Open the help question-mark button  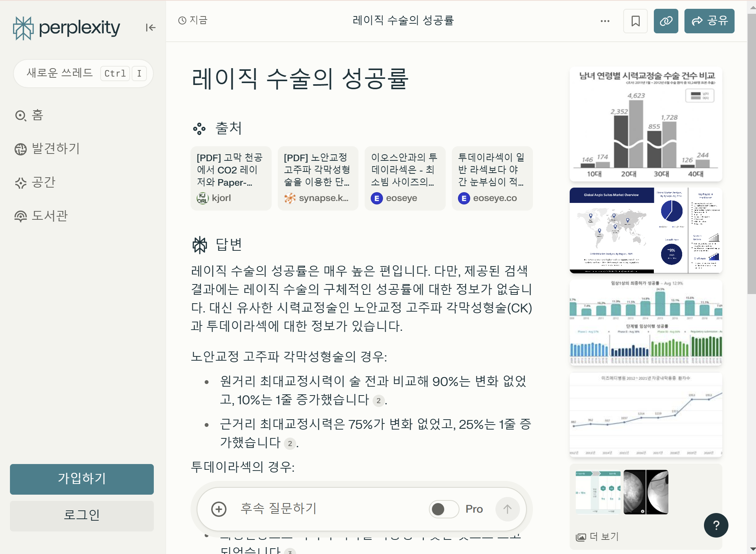pos(716,525)
